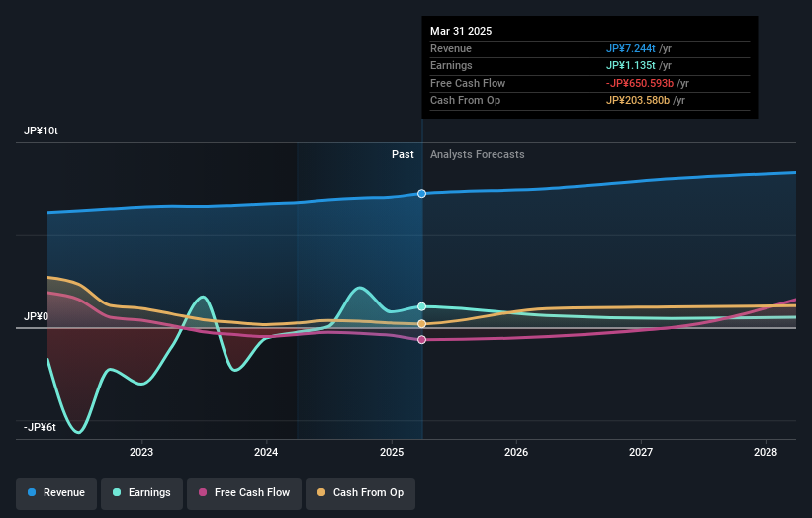Click the 2025 x-axis label
Screen dimensions: 812x518
(392, 453)
